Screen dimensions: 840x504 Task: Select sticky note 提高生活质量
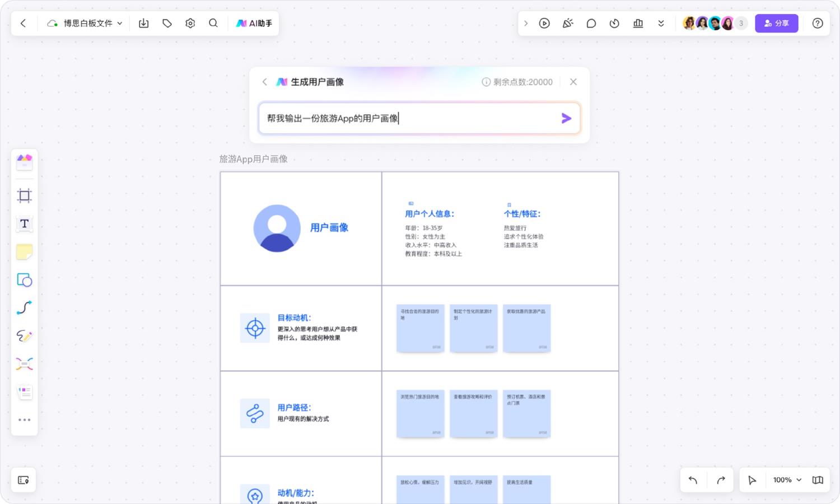527,489
